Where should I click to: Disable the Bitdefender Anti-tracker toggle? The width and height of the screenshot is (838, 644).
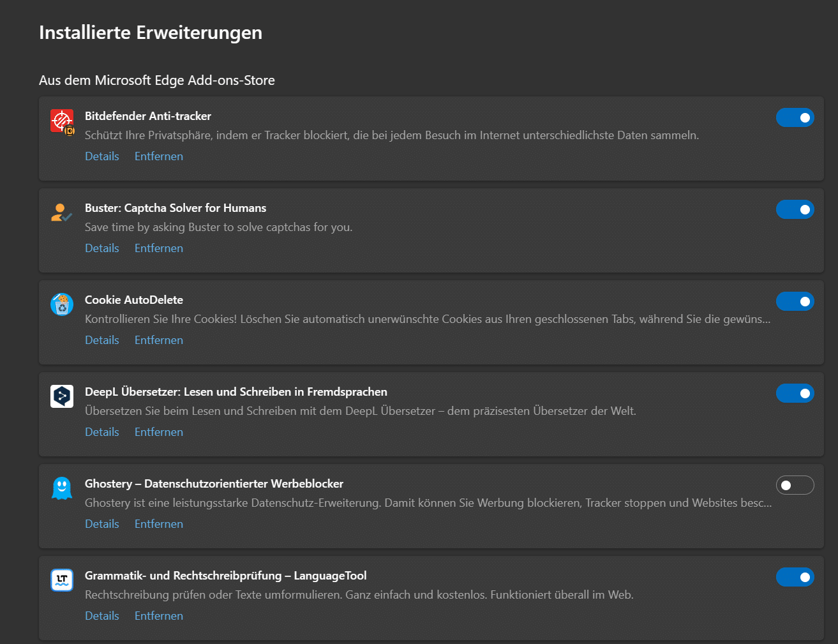coord(795,117)
